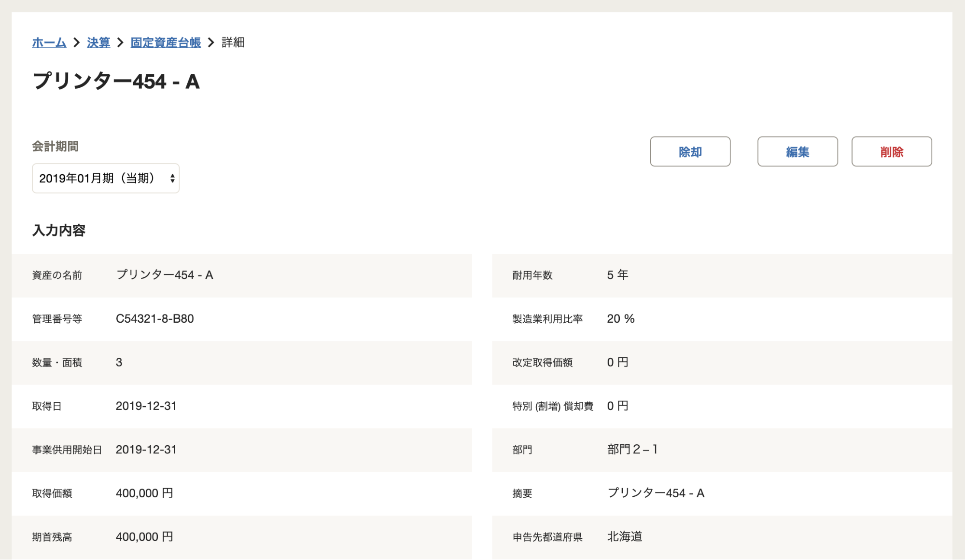965x560 pixels.
Task: Click the 取得日 date value
Action: click(x=146, y=406)
